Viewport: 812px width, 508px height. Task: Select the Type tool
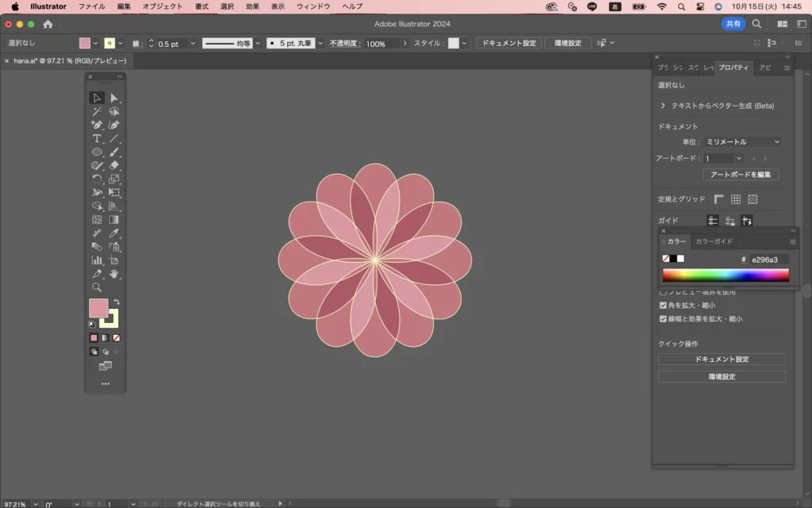tap(97, 138)
